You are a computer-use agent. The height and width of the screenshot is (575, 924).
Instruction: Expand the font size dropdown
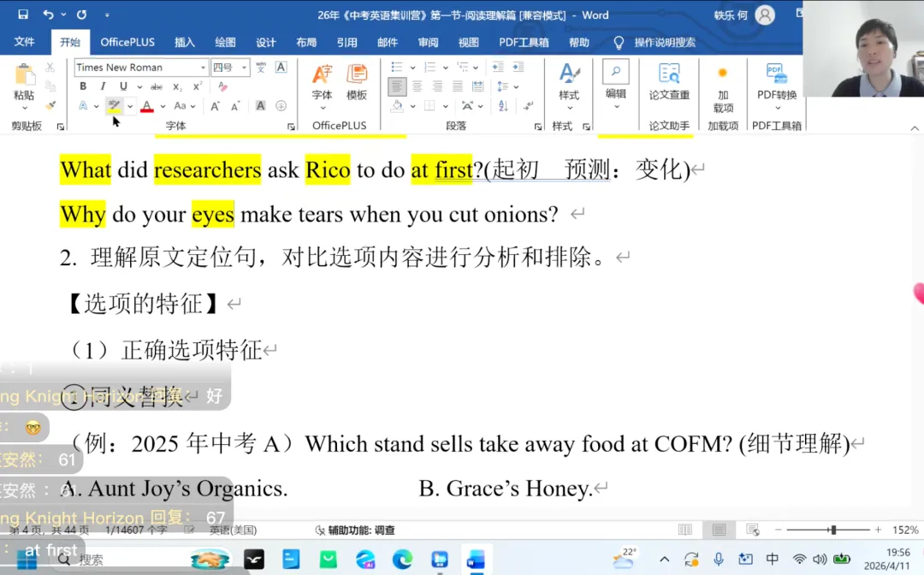click(x=244, y=67)
